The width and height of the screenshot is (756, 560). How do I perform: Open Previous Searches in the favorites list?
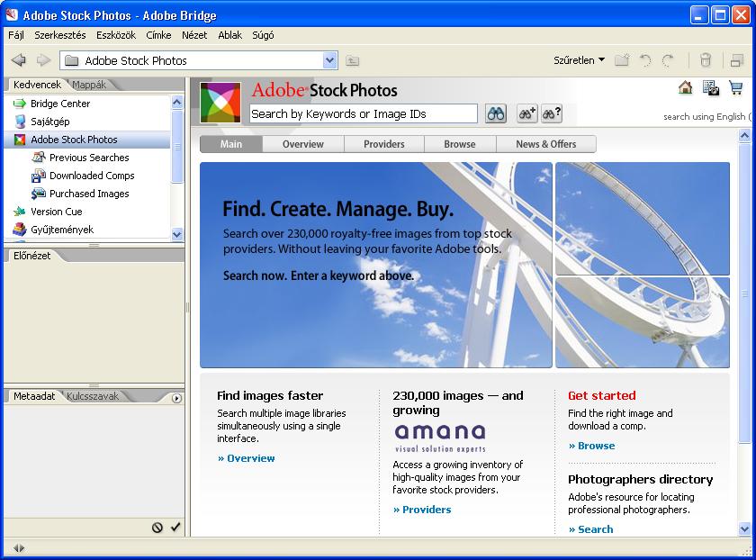coord(86,158)
